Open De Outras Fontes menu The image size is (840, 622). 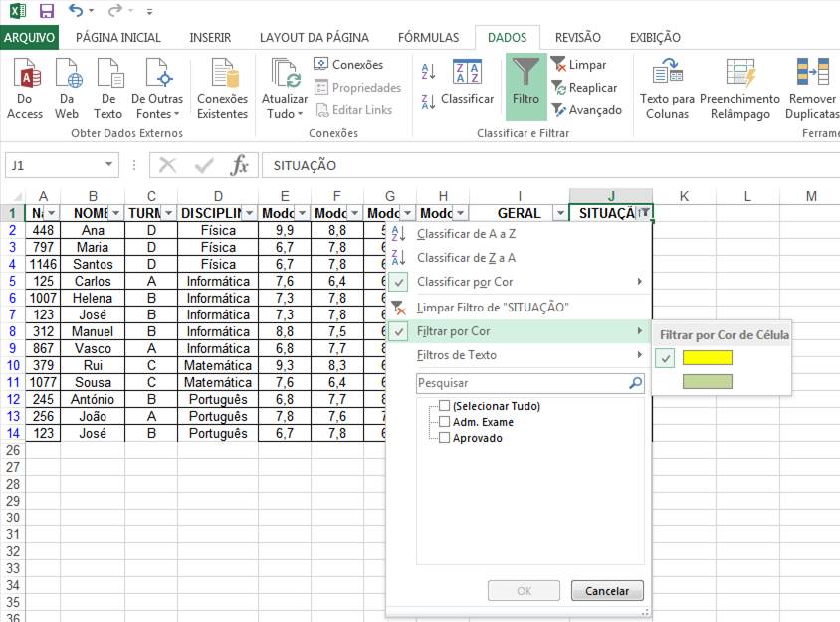pyautogui.click(x=157, y=89)
